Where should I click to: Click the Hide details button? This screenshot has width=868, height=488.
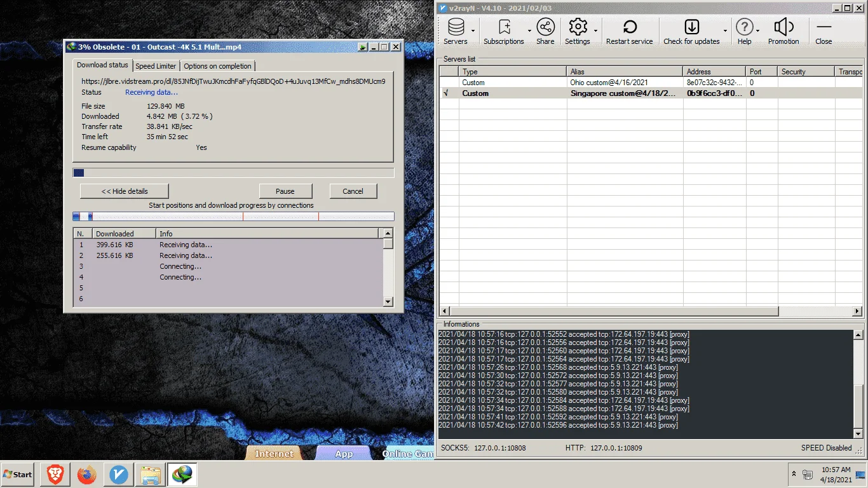pos(125,191)
